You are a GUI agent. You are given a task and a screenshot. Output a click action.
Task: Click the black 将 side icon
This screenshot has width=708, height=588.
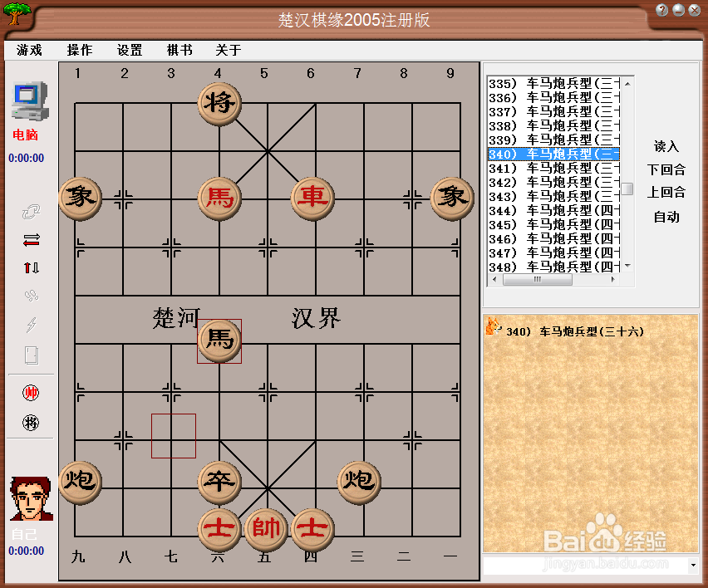[31, 423]
